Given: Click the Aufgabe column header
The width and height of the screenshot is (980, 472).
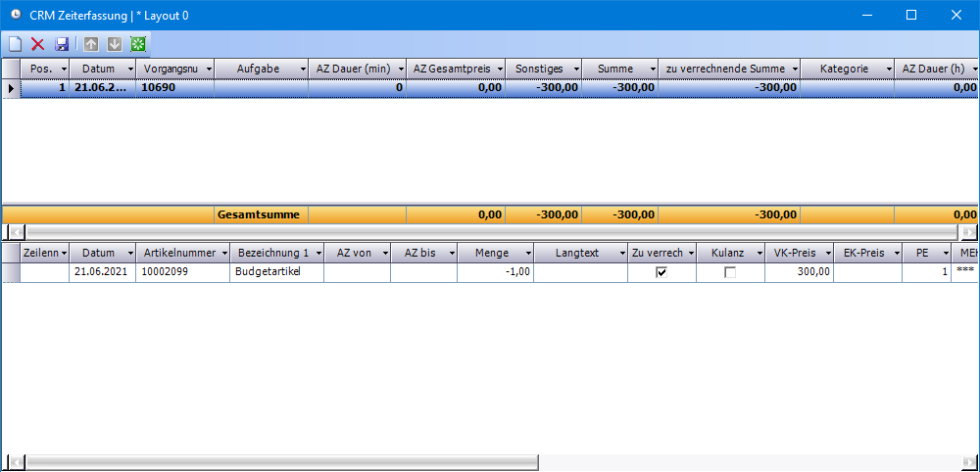Looking at the screenshot, I should (257, 70).
